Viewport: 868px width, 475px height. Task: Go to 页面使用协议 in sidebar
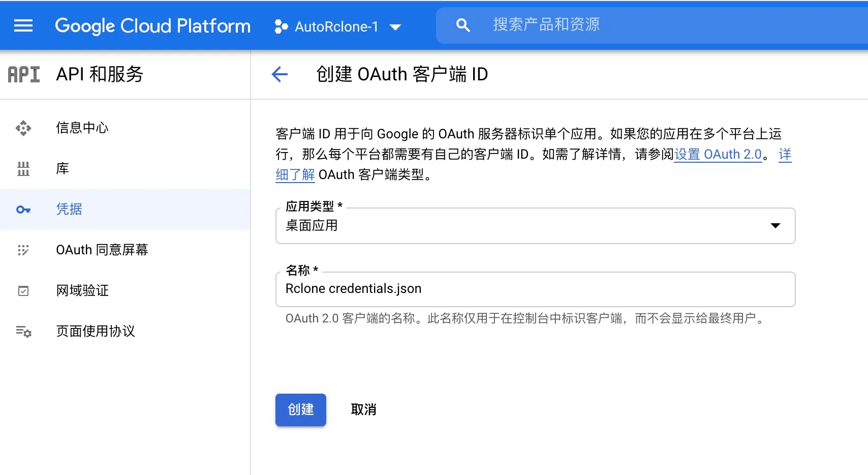coord(96,332)
